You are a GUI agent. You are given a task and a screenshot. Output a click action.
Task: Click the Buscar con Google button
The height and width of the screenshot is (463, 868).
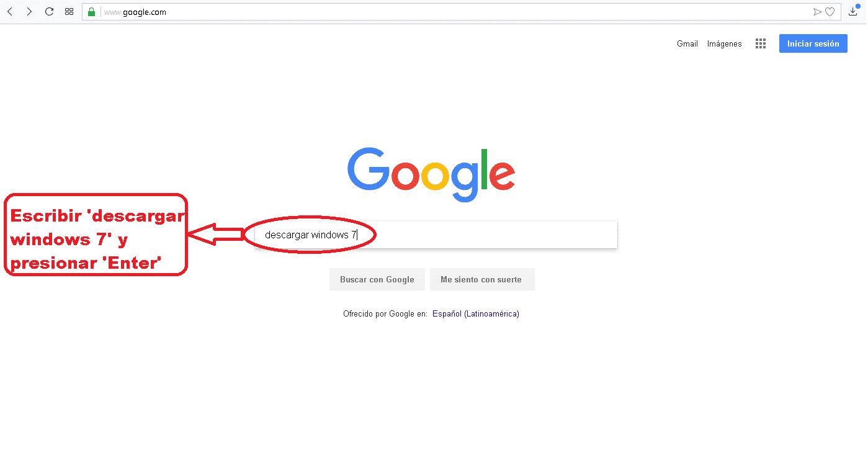[377, 279]
